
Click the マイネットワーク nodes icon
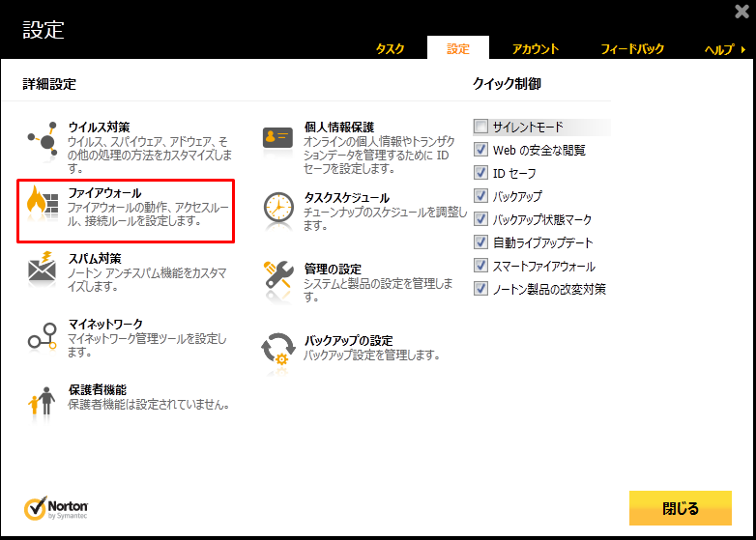pyautogui.click(x=43, y=337)
